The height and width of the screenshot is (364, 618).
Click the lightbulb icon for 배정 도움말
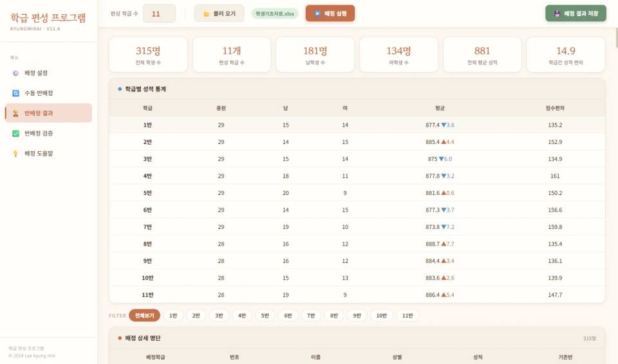(15, 154)
